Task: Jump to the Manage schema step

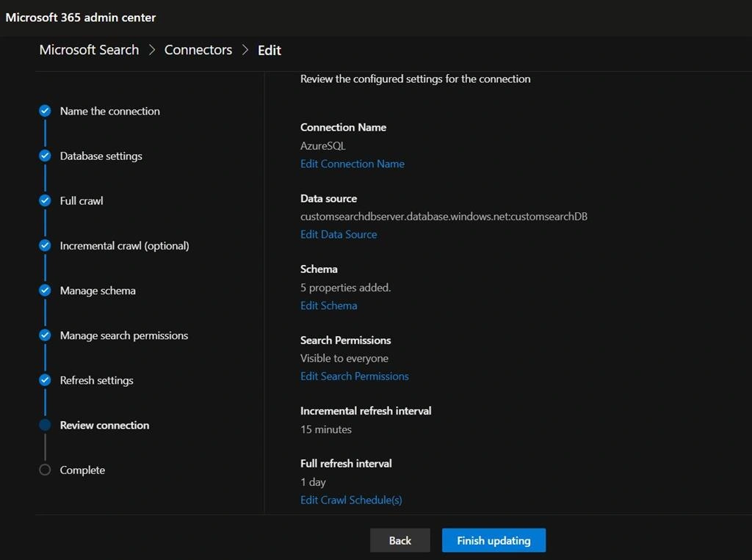Action: tap(98, 291)
